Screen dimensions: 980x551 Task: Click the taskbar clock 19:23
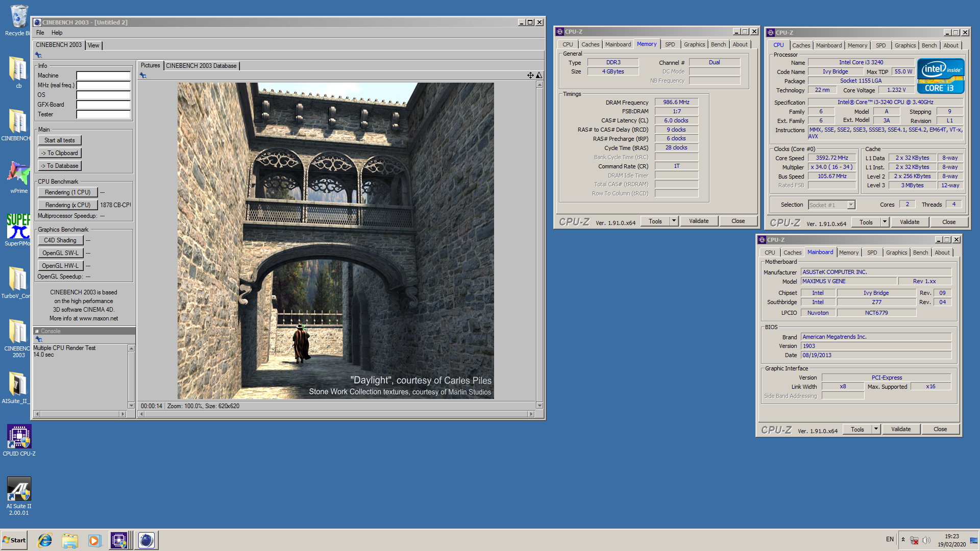[x=951, y=536]
